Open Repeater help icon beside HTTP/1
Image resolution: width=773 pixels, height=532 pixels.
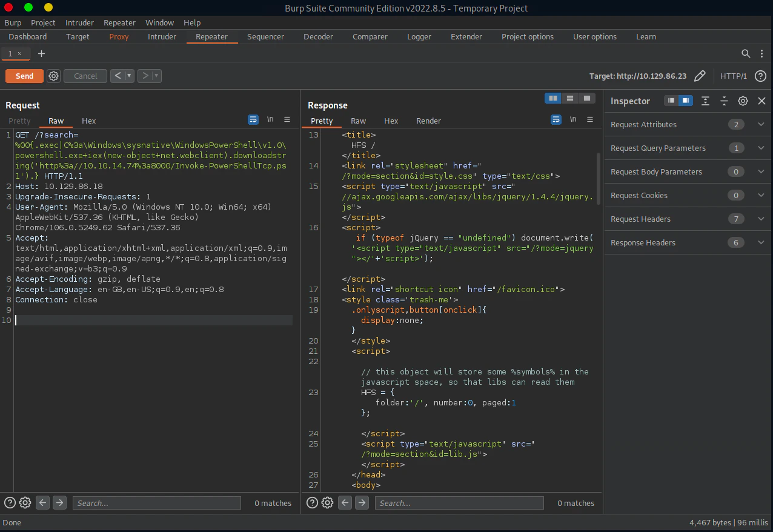[760, 76]
